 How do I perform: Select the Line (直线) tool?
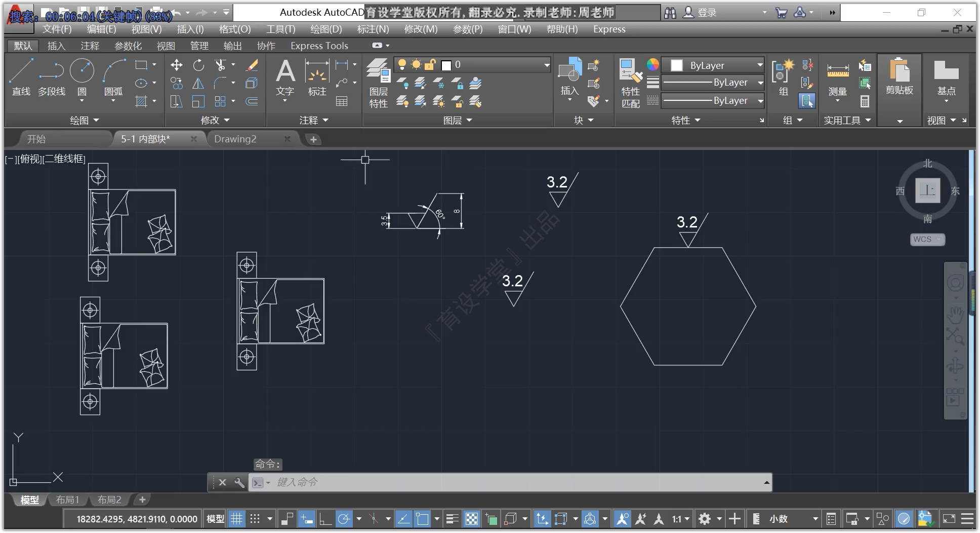point(21,77)
